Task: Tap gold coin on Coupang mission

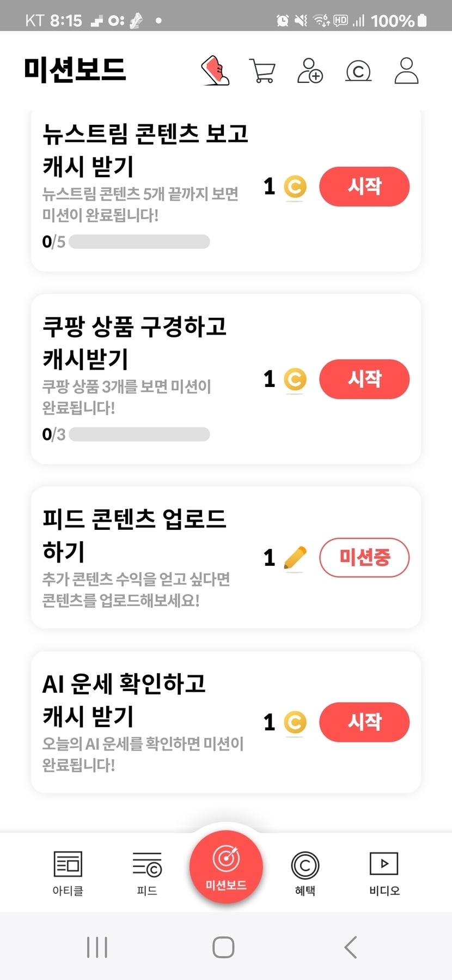Action: [x=295, y=379]
